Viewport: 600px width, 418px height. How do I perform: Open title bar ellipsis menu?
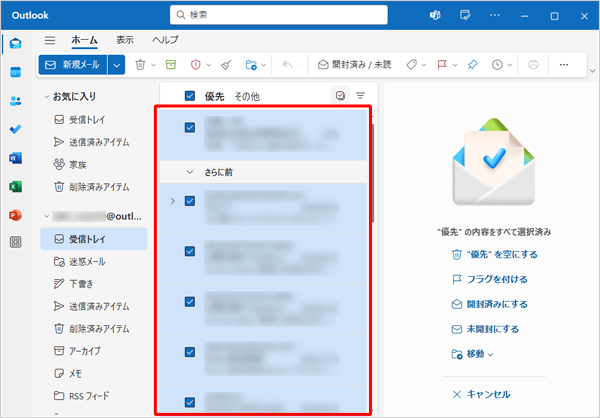(x=495, y=15)
